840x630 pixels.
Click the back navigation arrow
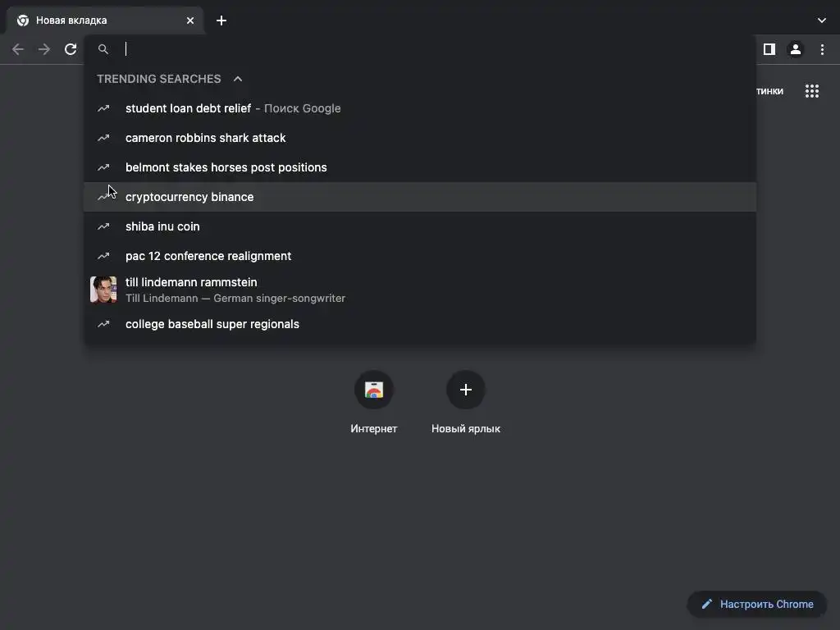click(x=18, y=49)
